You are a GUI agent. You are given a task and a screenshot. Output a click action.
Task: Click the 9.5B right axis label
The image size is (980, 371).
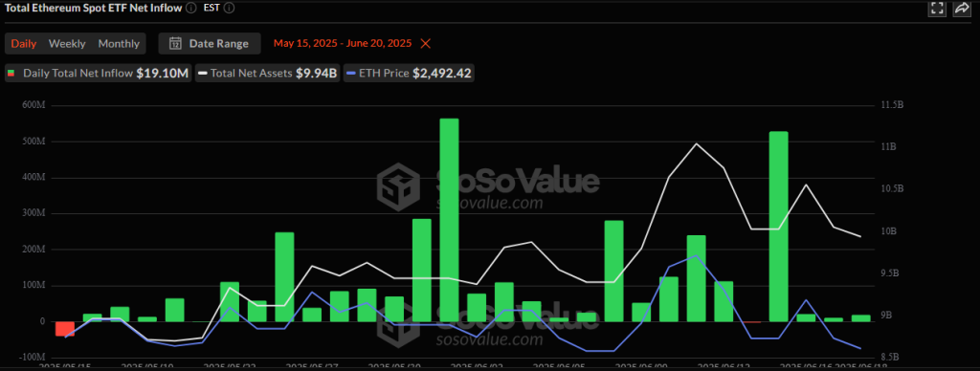tap(890, 273)
